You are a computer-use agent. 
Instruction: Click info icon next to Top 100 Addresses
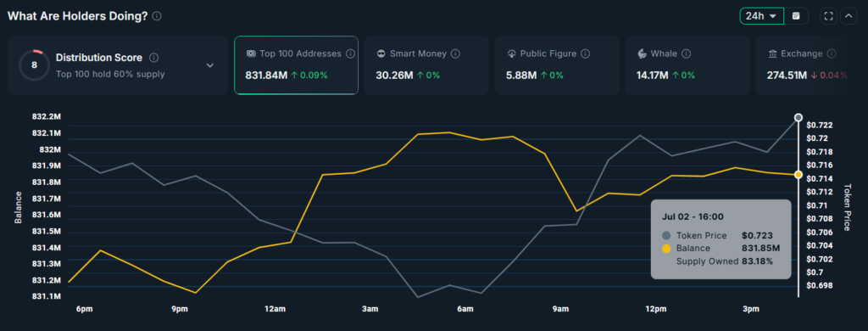(x=350, y=53)
